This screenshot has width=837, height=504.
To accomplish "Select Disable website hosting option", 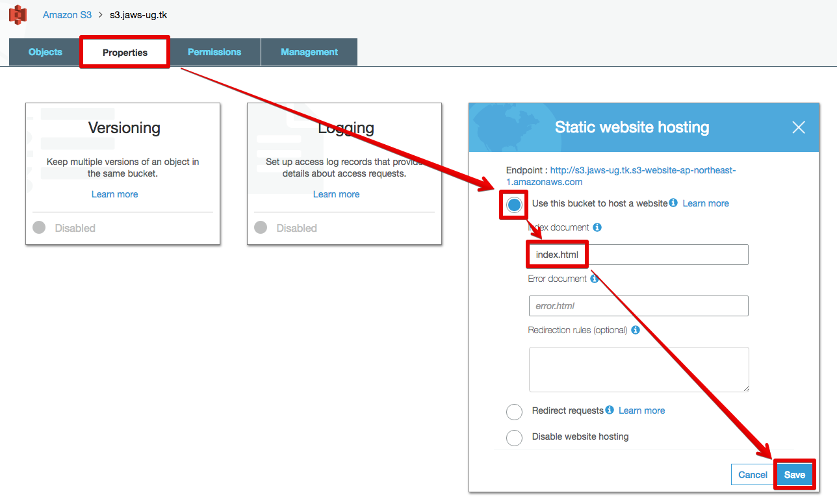I will tap(514, 438).
